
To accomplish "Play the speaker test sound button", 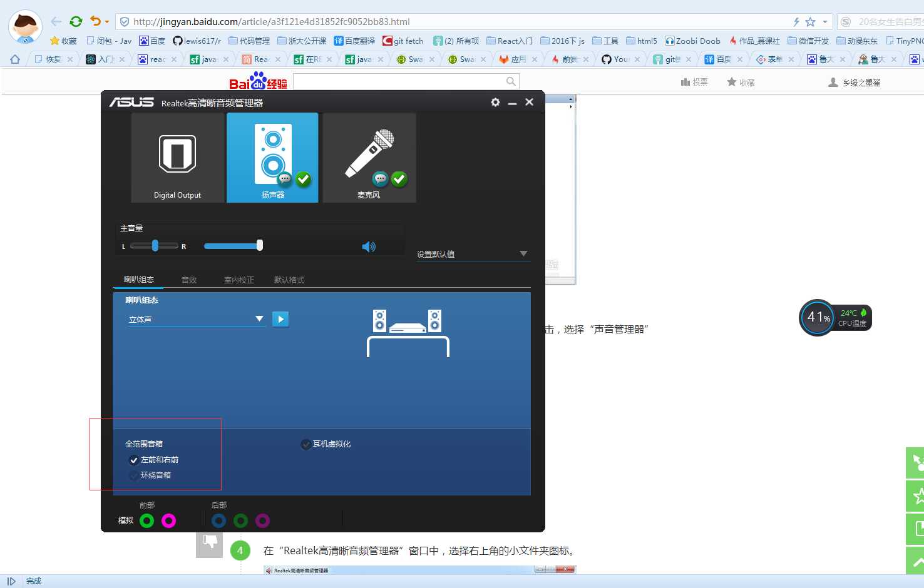I will (x=280, y=319).
